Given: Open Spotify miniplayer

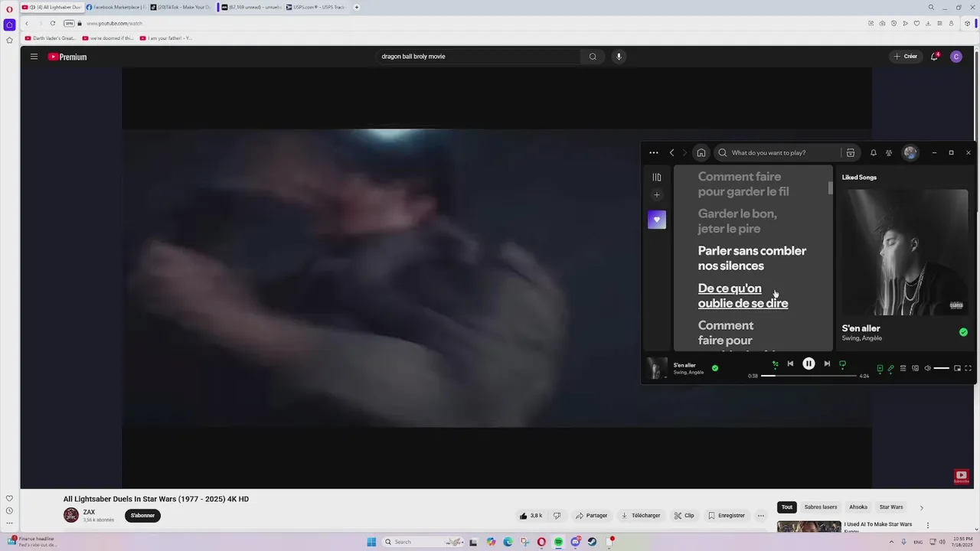Looking at the screenshot, I should tap(958, 369).
